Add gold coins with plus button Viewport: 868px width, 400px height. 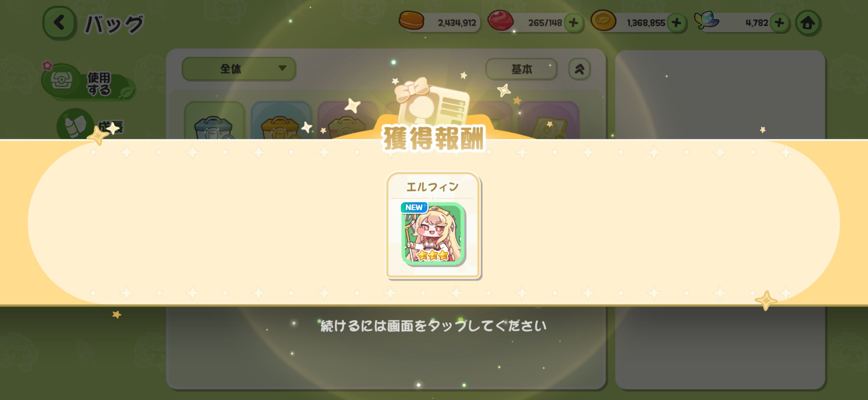tap(676, 23)
